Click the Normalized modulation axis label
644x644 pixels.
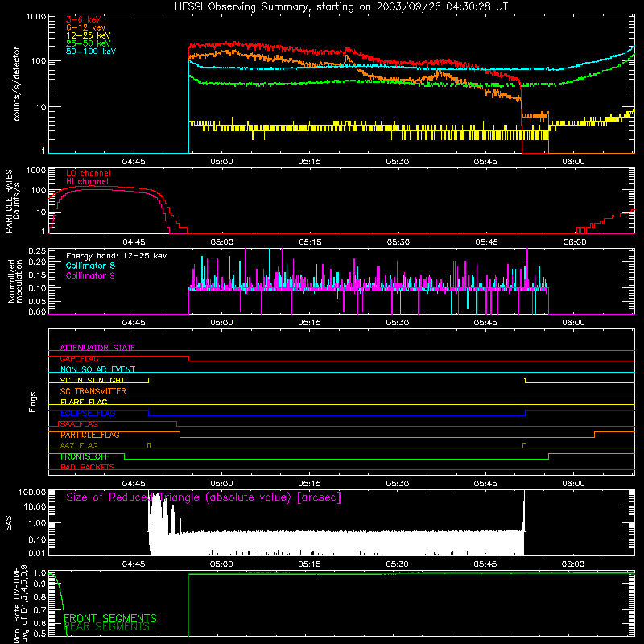[x=14, y=281]
